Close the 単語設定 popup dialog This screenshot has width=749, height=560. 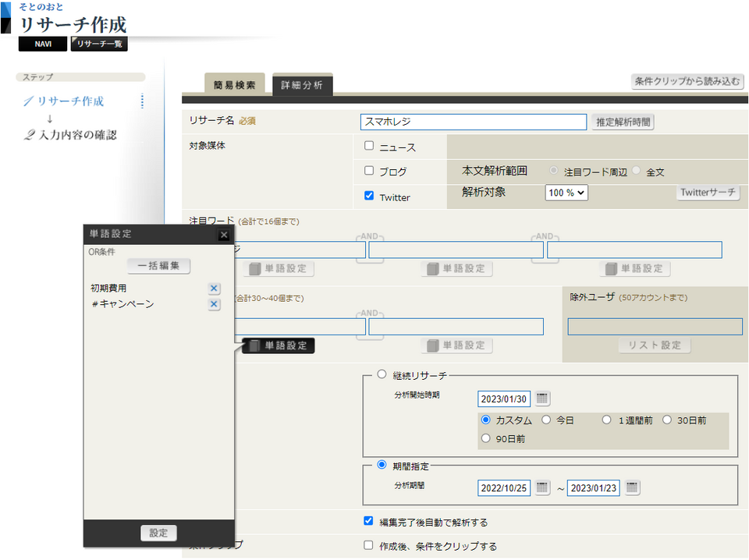(224, 235)
